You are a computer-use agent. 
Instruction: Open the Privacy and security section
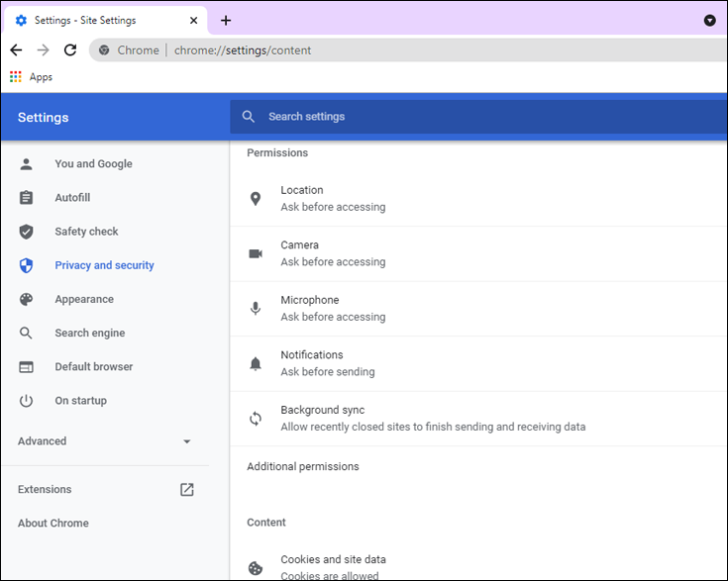(104, 265)
